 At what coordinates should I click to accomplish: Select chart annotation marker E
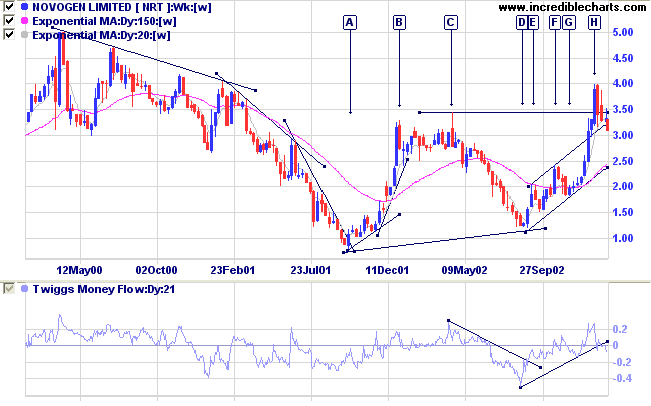[x=533, y=22]
